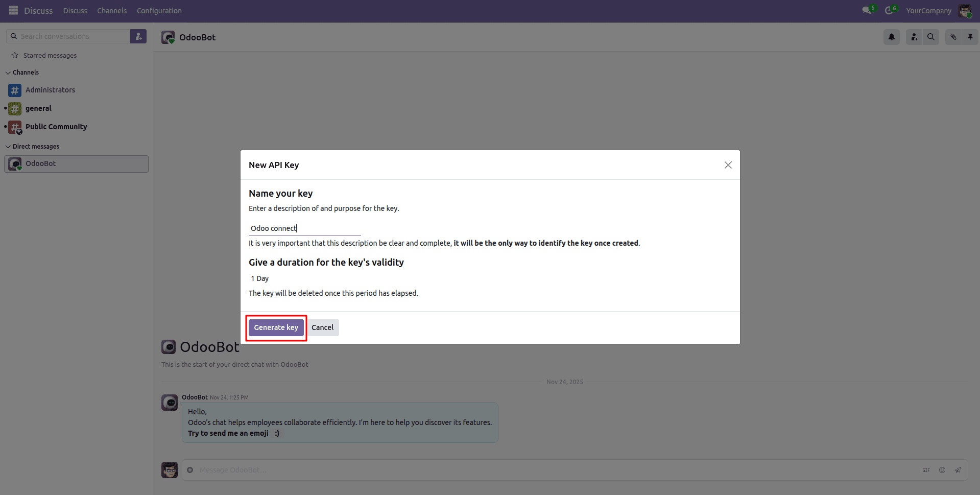Insert an emoji with the smiley icon
This screenshot has height=495, width=980.
click(942, 470)
